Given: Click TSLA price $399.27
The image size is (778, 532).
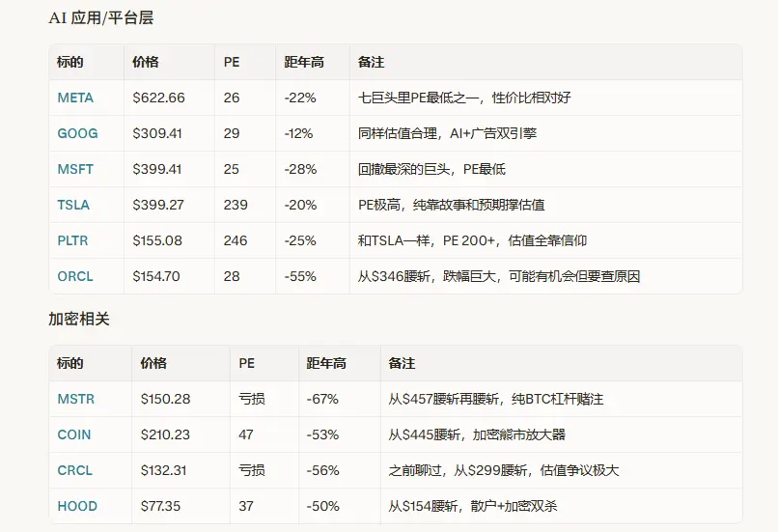Looking at the screenshot, I should [158, 205].
